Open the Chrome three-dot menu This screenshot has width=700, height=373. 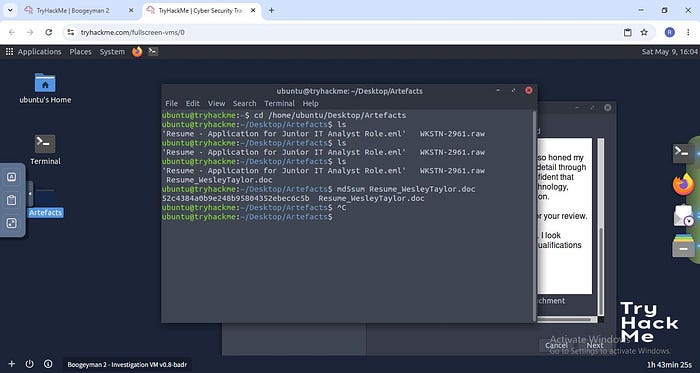click(x=688, y=32)
